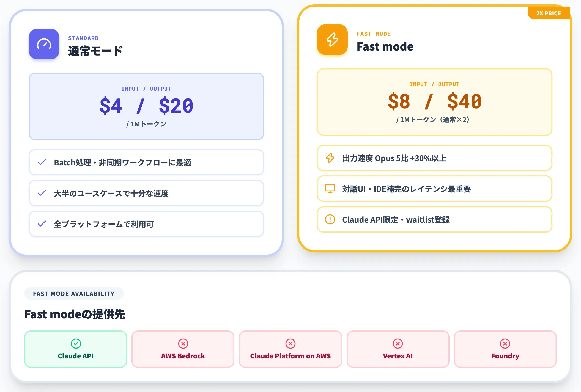Click the 出力速度 Opus 5比 +30%以上 text
The width and height of the screenshot is (581, 392).
coord(394,158)
